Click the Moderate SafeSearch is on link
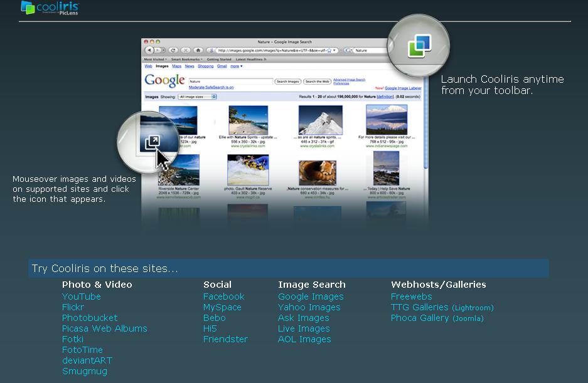 (211, 87)
